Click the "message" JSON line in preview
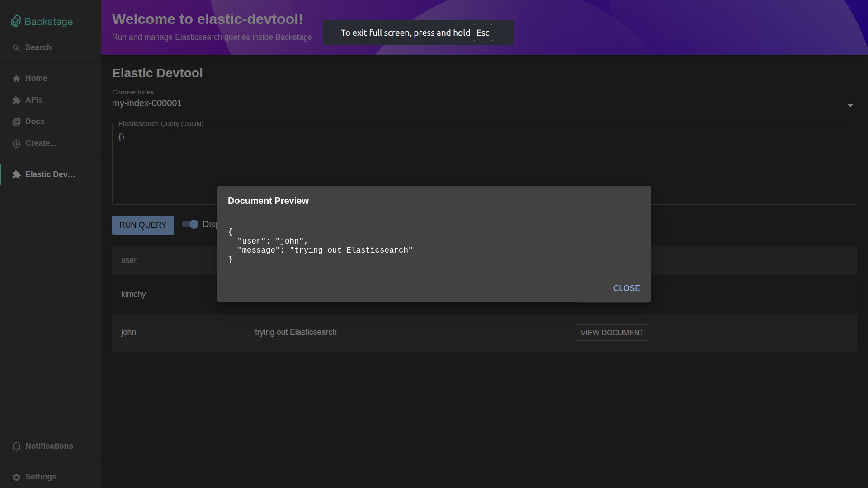The width and height of the screenshot is (868, 488). coord(325,250)
